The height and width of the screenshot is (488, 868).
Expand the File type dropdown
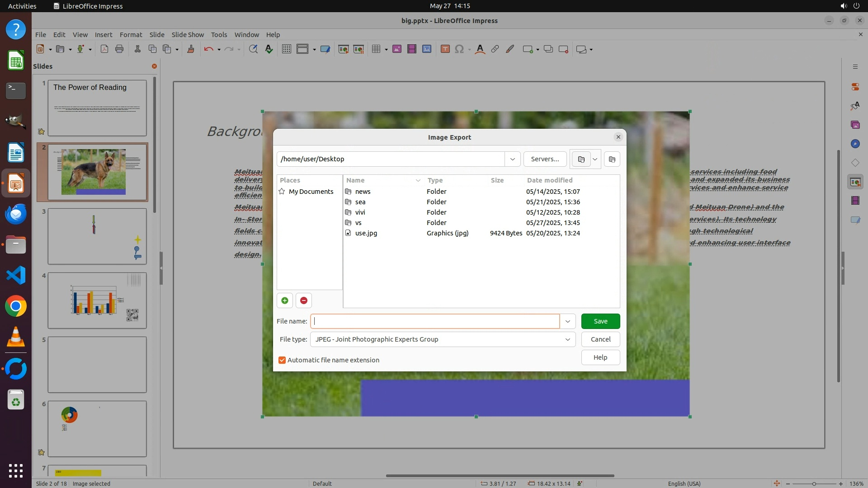click(567, 339)
